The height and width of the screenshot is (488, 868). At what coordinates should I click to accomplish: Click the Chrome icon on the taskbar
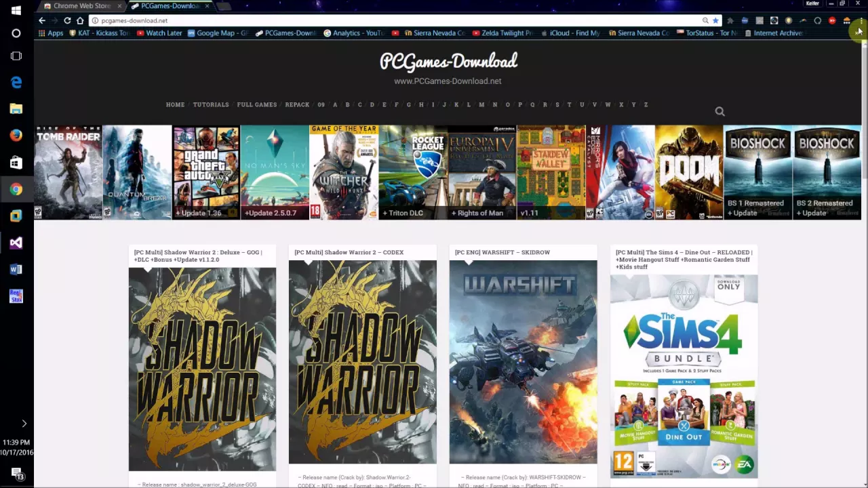click(x=16, y=189)
